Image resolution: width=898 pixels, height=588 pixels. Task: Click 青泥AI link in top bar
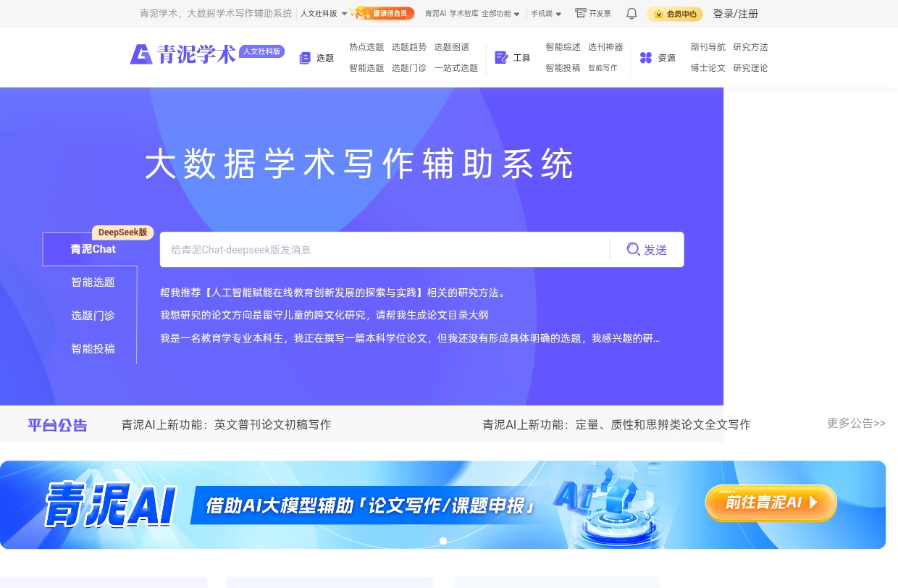tap(435, 13)
